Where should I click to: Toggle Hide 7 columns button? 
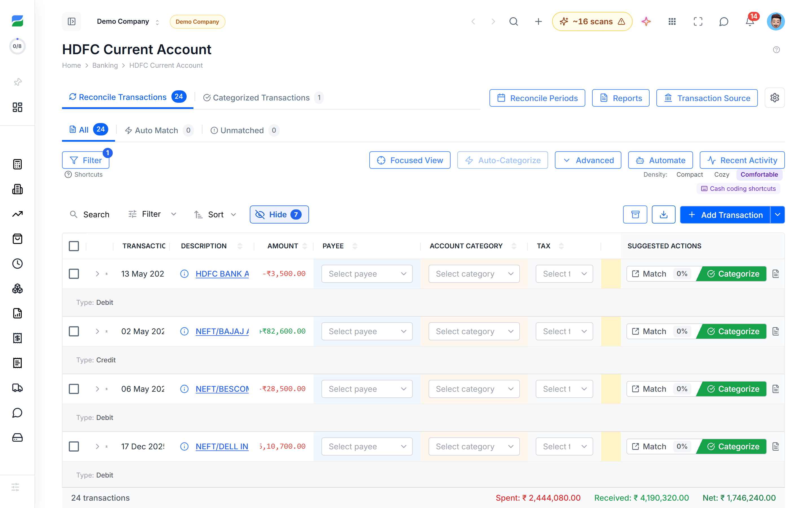click(279, 215)
